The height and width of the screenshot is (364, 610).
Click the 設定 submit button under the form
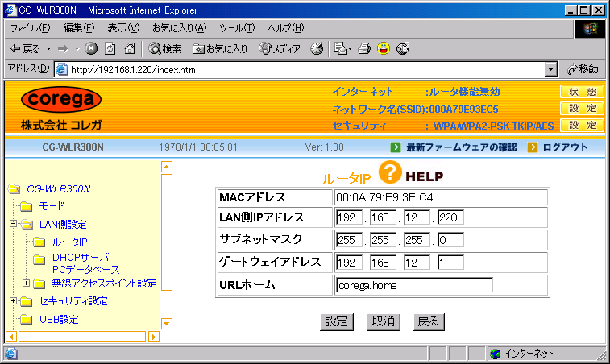337,322
